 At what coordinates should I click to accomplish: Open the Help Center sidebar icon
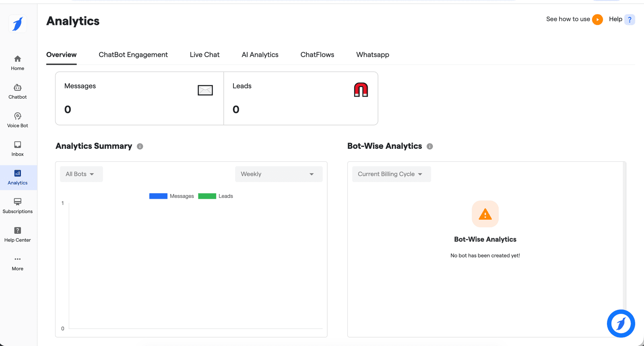tap(18, 230)
